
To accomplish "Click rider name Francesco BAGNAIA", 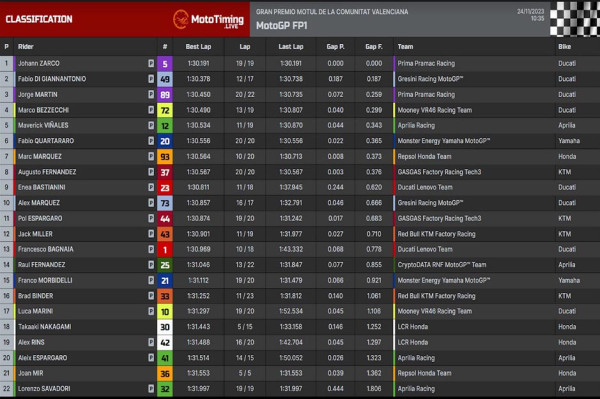I will click(46, 249).
